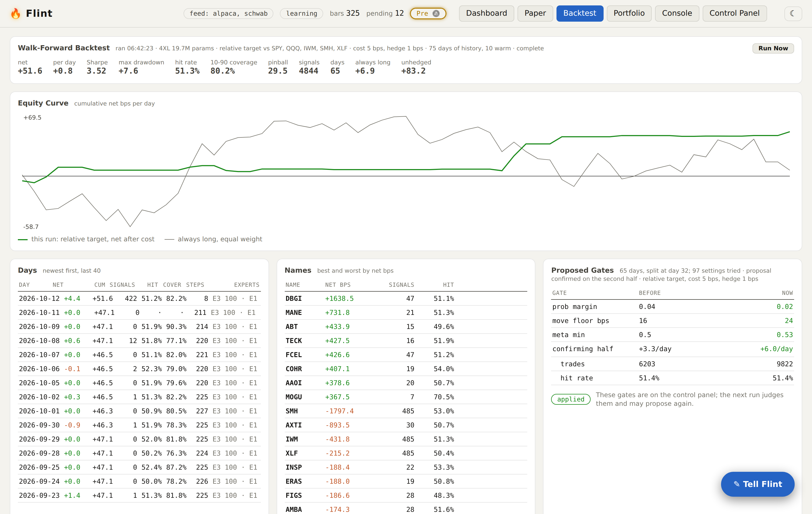Click the unhedged +83.2 metric
812x514 pixels.
416,67
